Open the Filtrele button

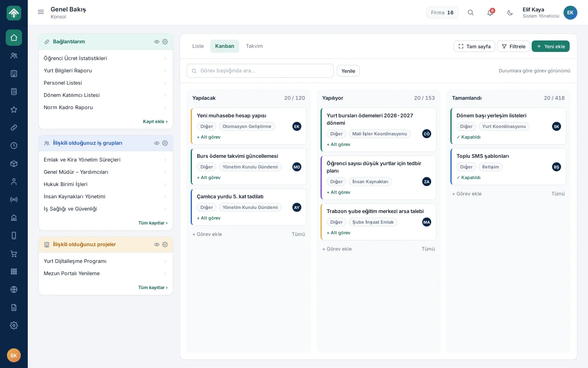[514, 46]
